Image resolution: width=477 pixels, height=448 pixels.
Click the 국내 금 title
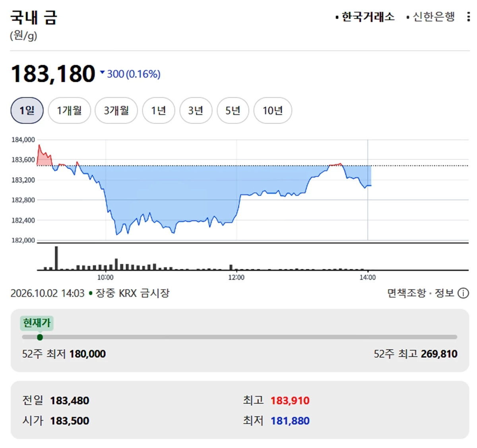[34, 17]
